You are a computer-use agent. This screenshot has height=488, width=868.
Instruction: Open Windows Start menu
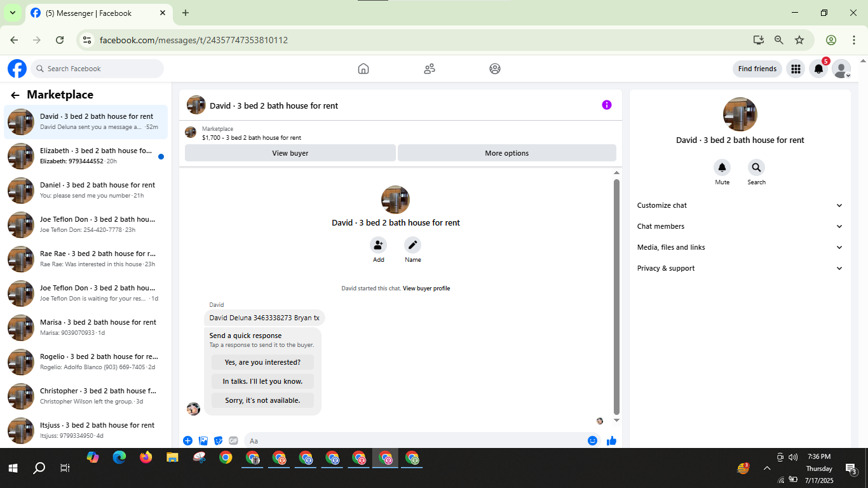(13, 468)
